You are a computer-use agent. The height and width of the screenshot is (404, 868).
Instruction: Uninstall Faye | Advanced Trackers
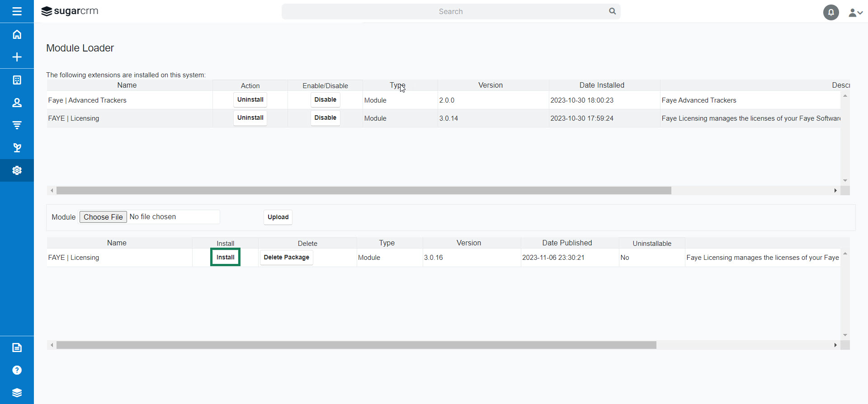250,100
